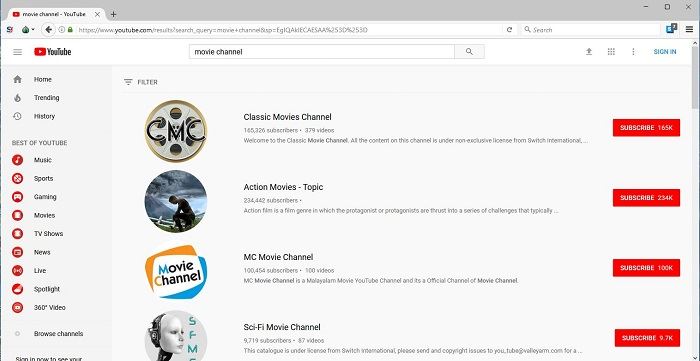Screen dimensions: 700x361
Task: Open the Firefox hamburger menu
Action: (x=689, y=29)
